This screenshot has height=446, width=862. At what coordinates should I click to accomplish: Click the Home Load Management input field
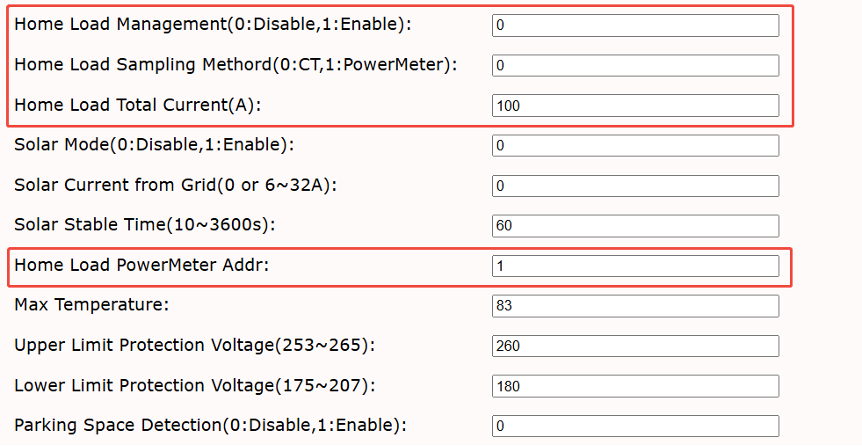(x=636, y=25)
